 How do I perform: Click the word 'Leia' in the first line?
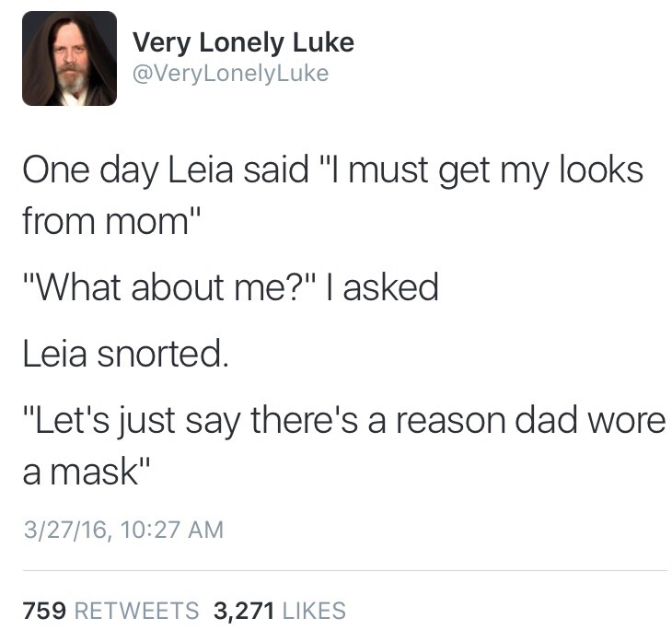[201, 169]
